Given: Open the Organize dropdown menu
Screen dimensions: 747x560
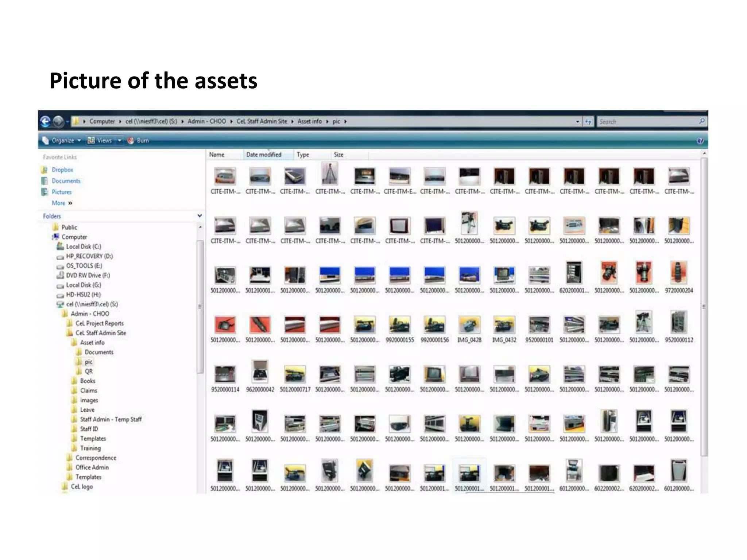Looking at the screenshot, I should [x=62, y=141].
